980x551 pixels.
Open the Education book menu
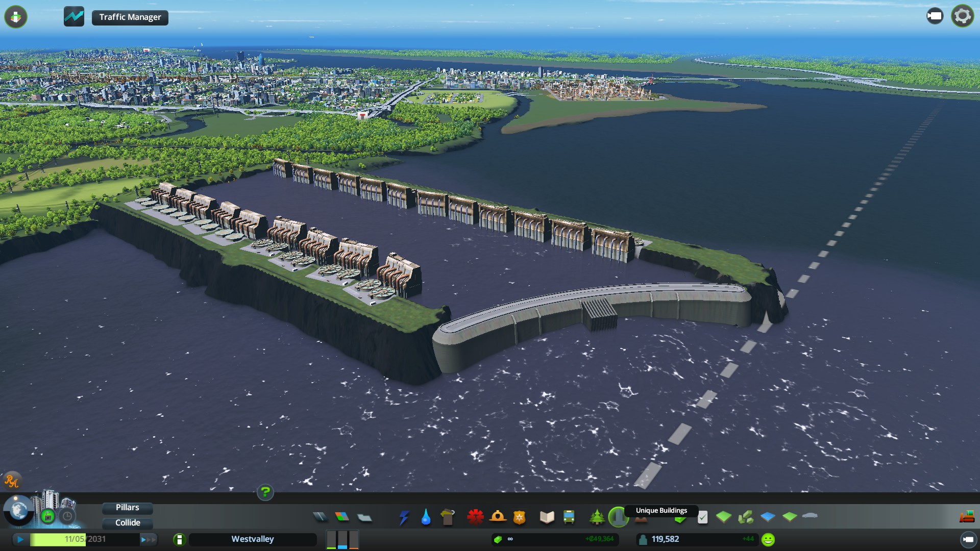click(x=547, y=517)
